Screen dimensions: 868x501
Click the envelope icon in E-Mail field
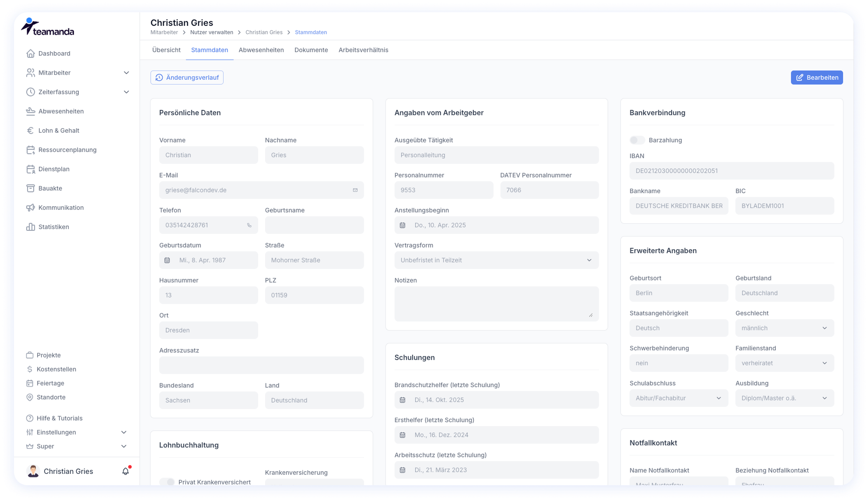click(x=355, y=190)
